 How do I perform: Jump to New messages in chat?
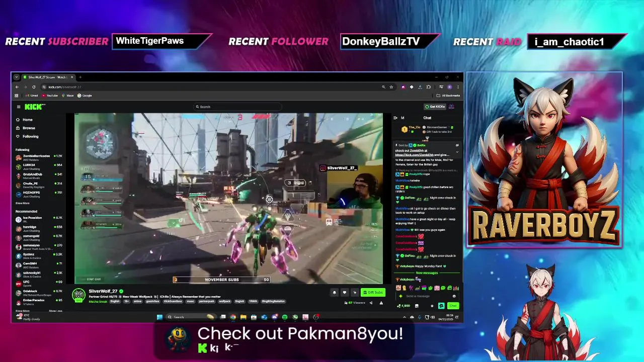pyautogui.click(x=427, y=273)
